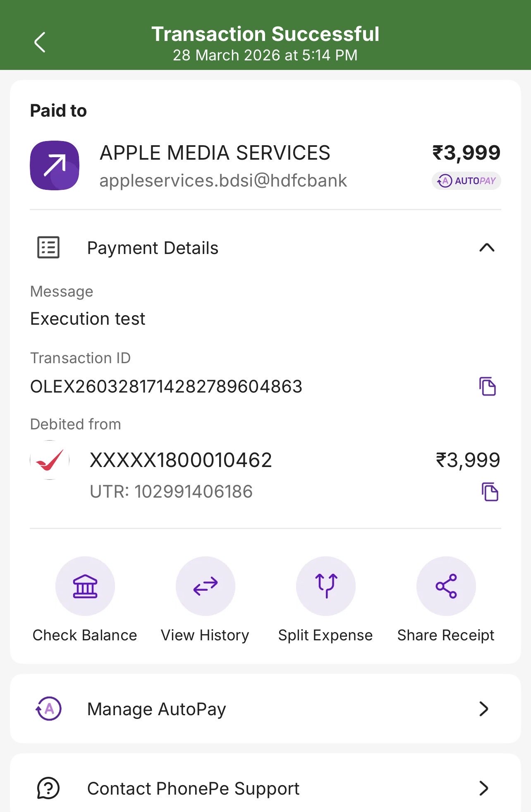The height and width of the screenshot is (812, 531).
Task: Click the PhonePe Support question icon
Action: (48, 788)
